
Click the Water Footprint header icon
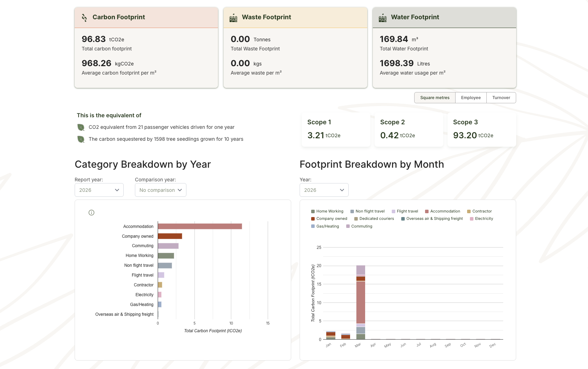[382, 18]
